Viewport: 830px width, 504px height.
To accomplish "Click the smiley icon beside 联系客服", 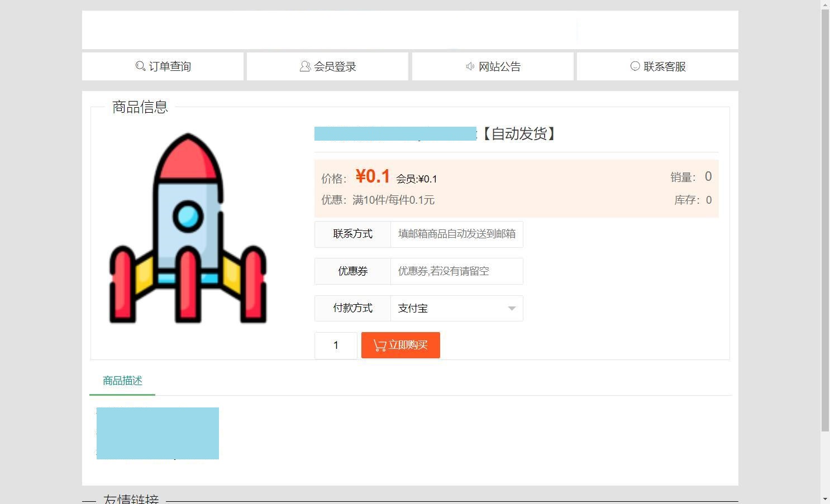I will 635,66.
